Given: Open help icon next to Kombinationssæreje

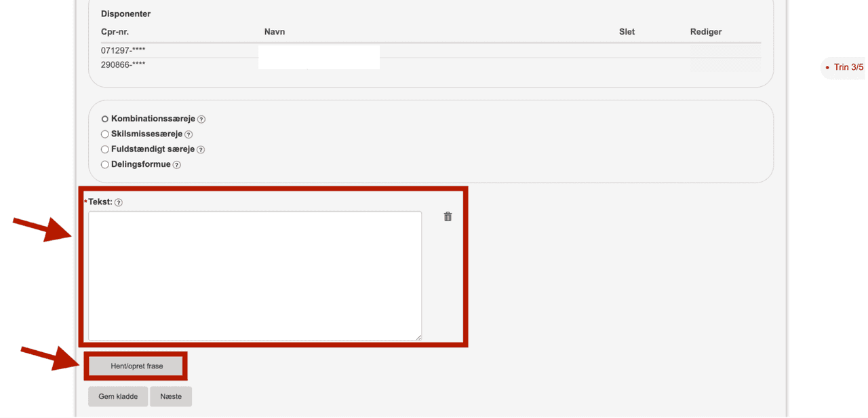Looking at the screenshot, I should pyautogui.click(x=201, y=119).
